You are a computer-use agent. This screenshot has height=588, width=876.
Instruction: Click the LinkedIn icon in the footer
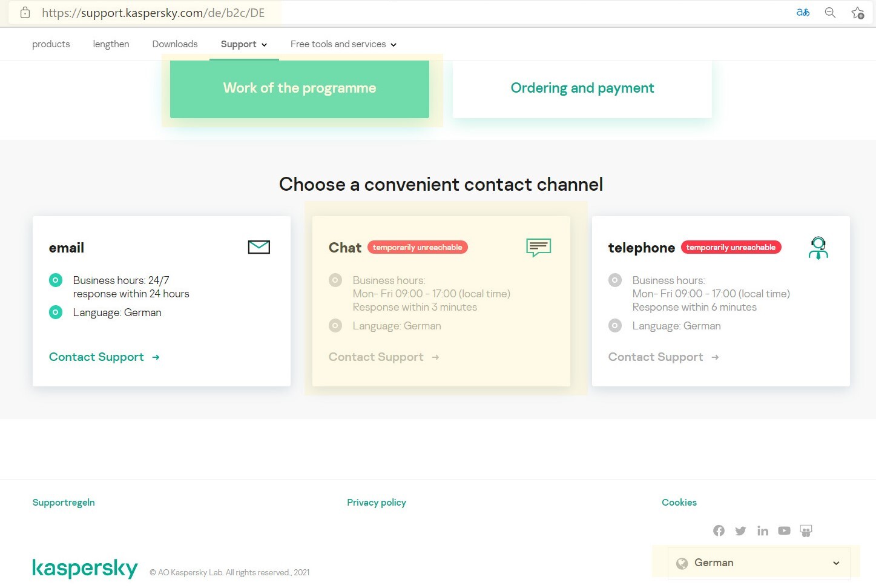coord(763,531)
